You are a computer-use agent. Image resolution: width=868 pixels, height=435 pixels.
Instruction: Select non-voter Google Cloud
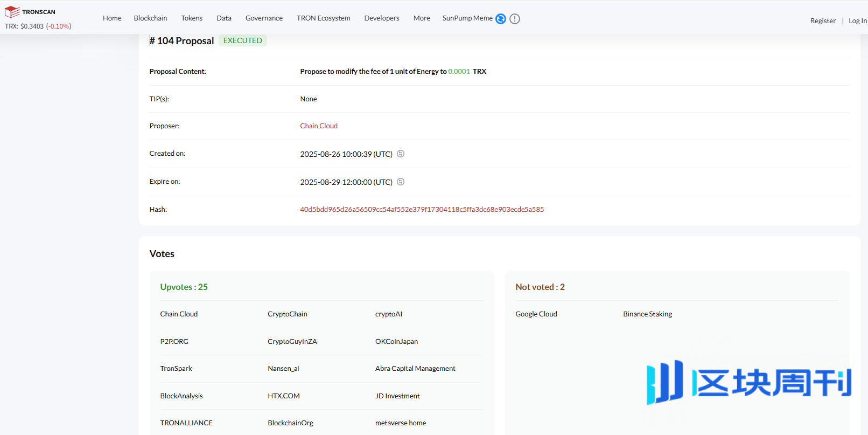[536, 314]
